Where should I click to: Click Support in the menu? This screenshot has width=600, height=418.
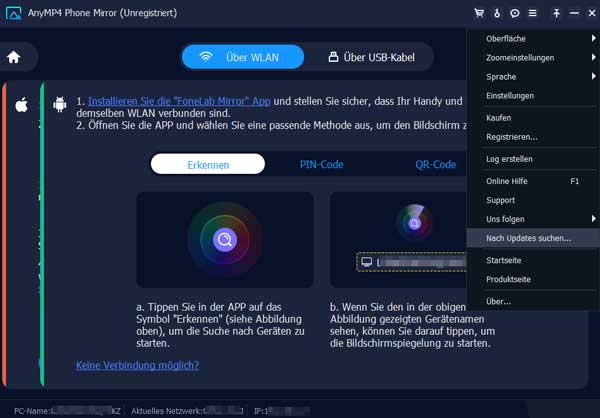click(x=533, y=200)
